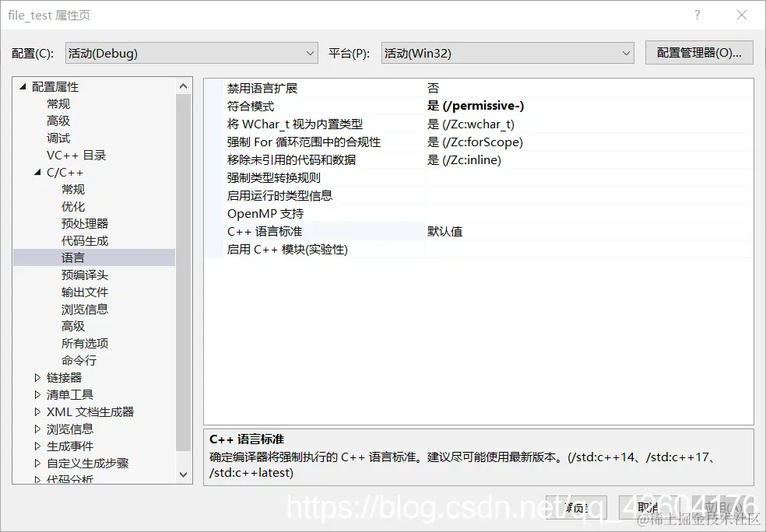The height and width of the screenshot is (532, 766).
Task: Click the 配置管理器(O)... button
Action: (x=699, y=53)
